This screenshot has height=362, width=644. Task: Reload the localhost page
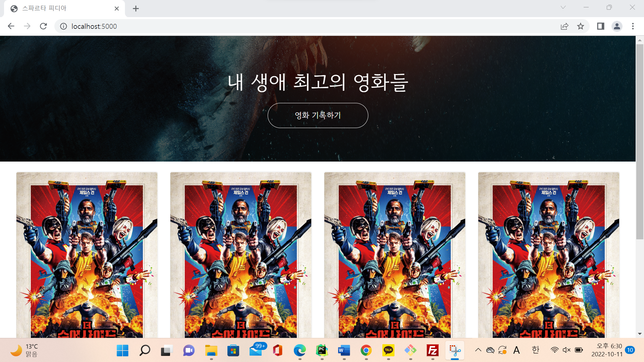click(43, 26)
